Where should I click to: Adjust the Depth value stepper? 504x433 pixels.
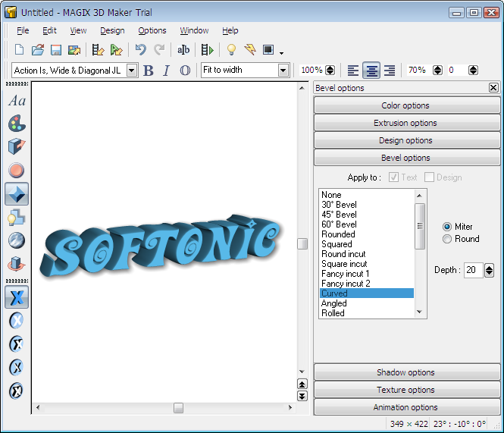click(489, 270)
